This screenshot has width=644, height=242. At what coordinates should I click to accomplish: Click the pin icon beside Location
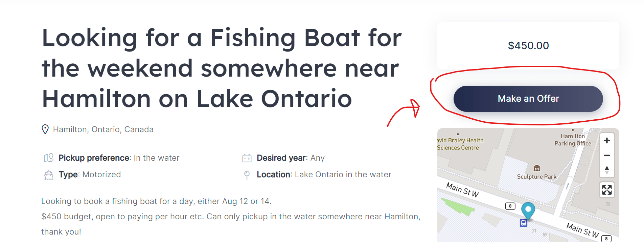[247, 175]
